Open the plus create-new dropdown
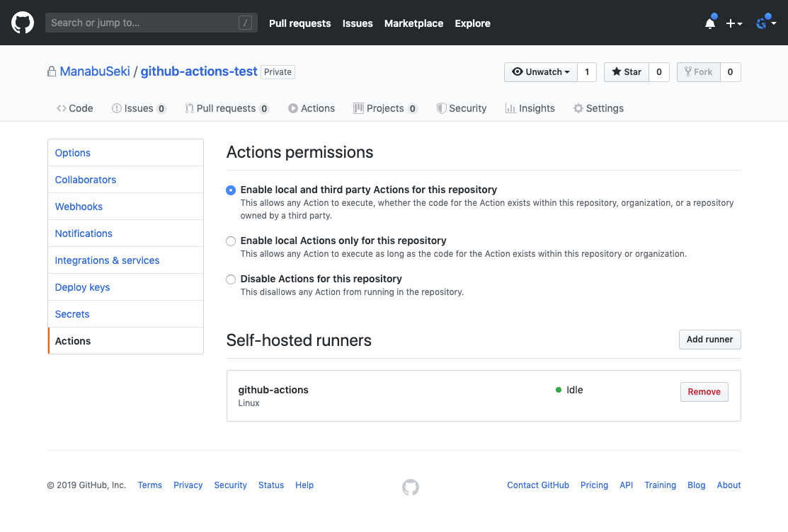The image size is (788, 532). [x=733, y=23]
